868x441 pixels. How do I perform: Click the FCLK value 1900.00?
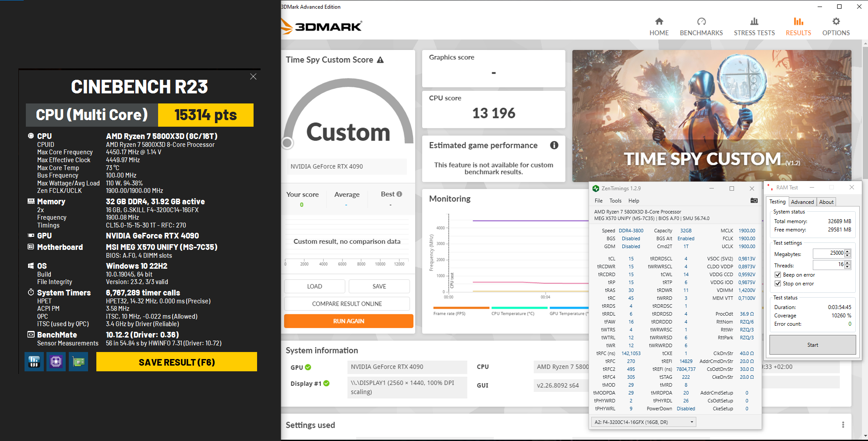coord(747,238)
